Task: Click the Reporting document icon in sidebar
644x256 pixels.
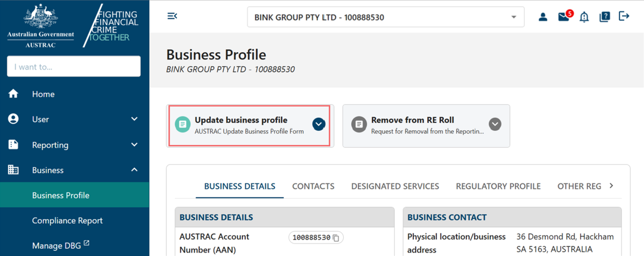Action: click(x=14, y=145)
